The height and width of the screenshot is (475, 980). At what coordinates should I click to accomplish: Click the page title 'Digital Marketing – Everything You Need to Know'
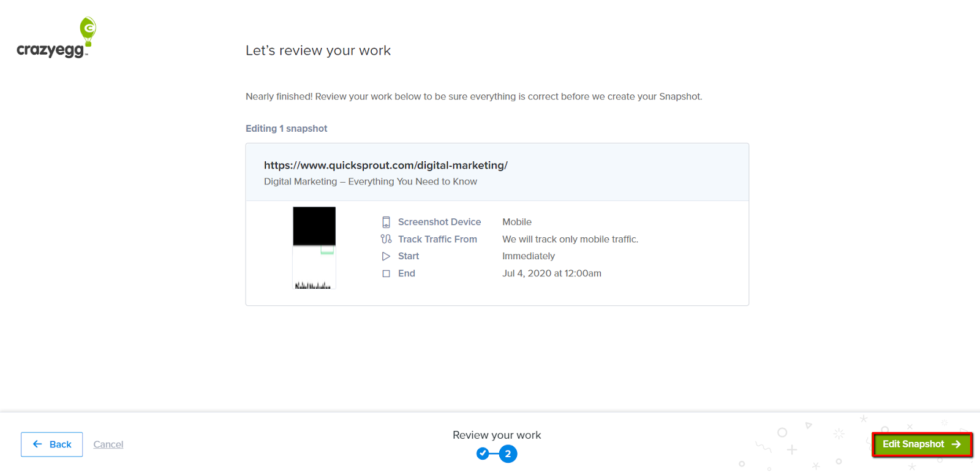pyautogui.click(x=371, y=181)
